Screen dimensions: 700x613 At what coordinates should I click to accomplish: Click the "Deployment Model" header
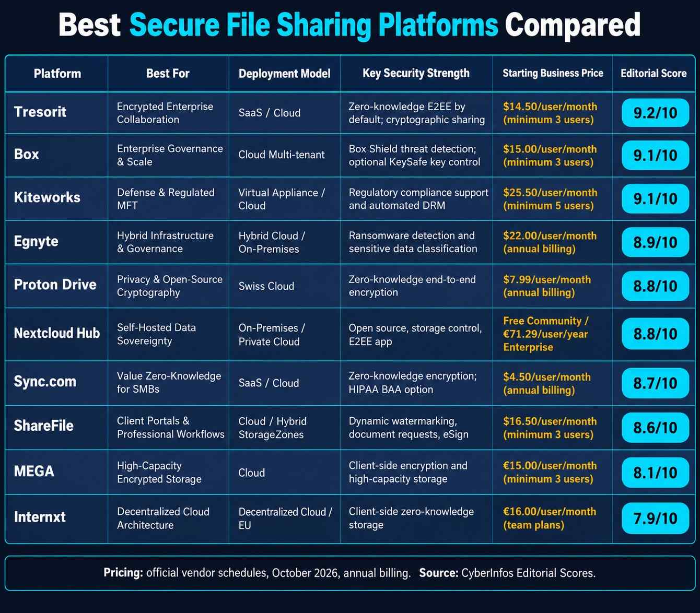click(285, 74)
